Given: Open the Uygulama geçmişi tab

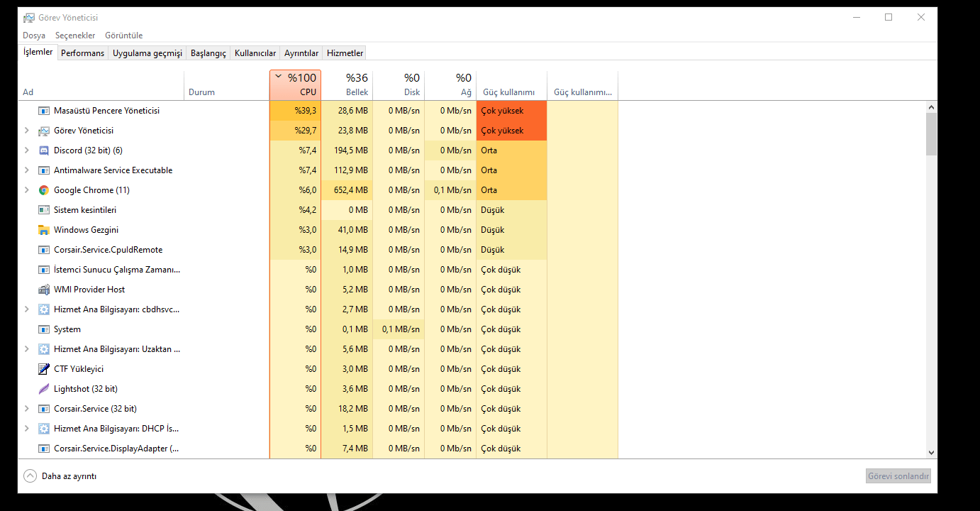Looking at the screenshot, I should point(147,53).
